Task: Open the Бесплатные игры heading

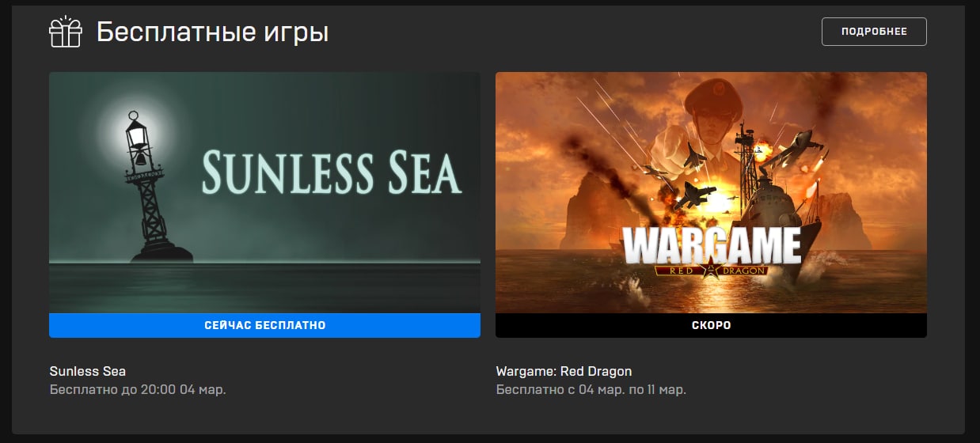Action: click(x=212, y=32)
